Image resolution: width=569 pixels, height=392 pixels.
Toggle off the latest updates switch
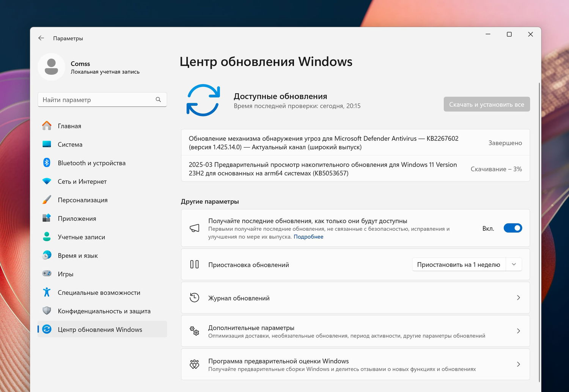coord(513,228)
